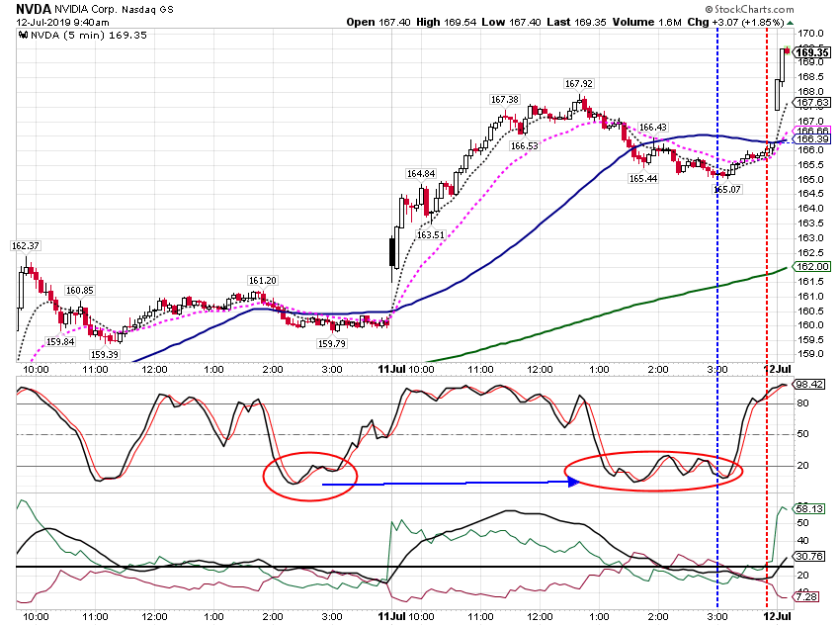Click the NVDA ticker symbol in the title

pyautogui.click(x=34, y=9)
